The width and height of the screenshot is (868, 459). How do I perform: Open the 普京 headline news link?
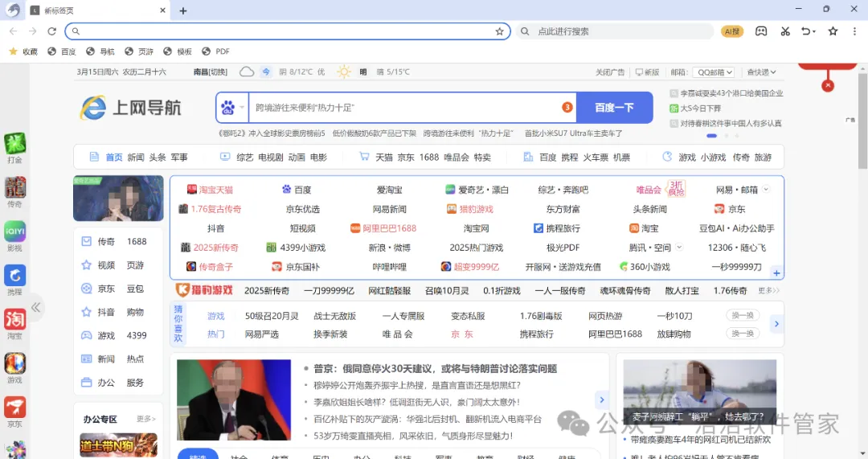click(435, 368)
